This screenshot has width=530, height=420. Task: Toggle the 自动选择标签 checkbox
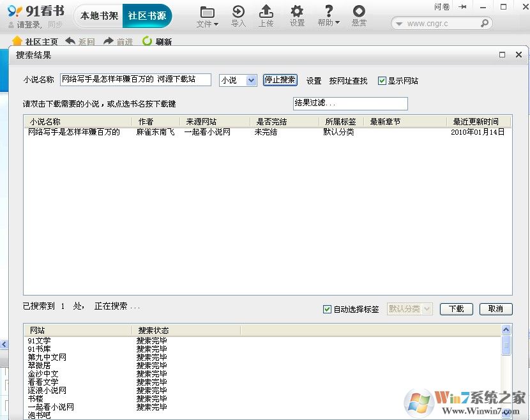[x=326, y=309]
